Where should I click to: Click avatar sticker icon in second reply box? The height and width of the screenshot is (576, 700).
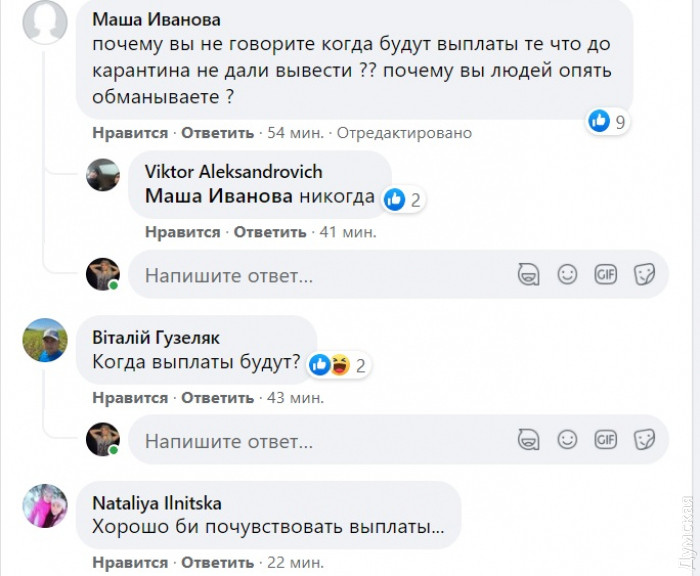(x=529, y=440)
